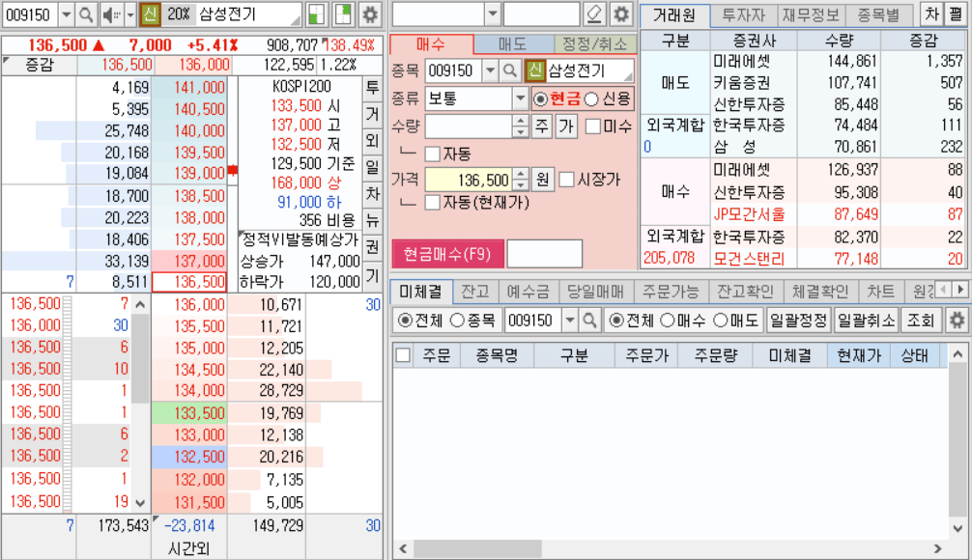The height and width of the screenshot is (560, 972).
Task: Select 종목 radio button in 미체결 filter
Action: coord(457,321)
